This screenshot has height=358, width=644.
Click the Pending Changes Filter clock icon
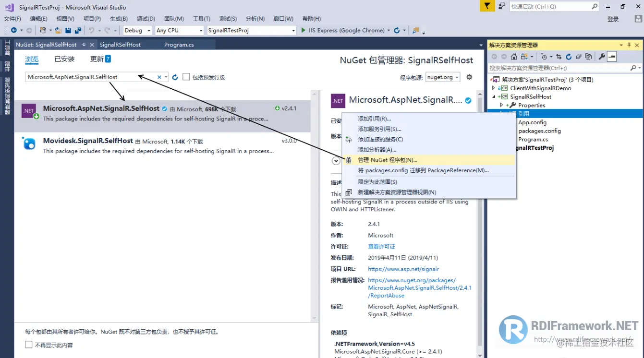pos(544,57)
